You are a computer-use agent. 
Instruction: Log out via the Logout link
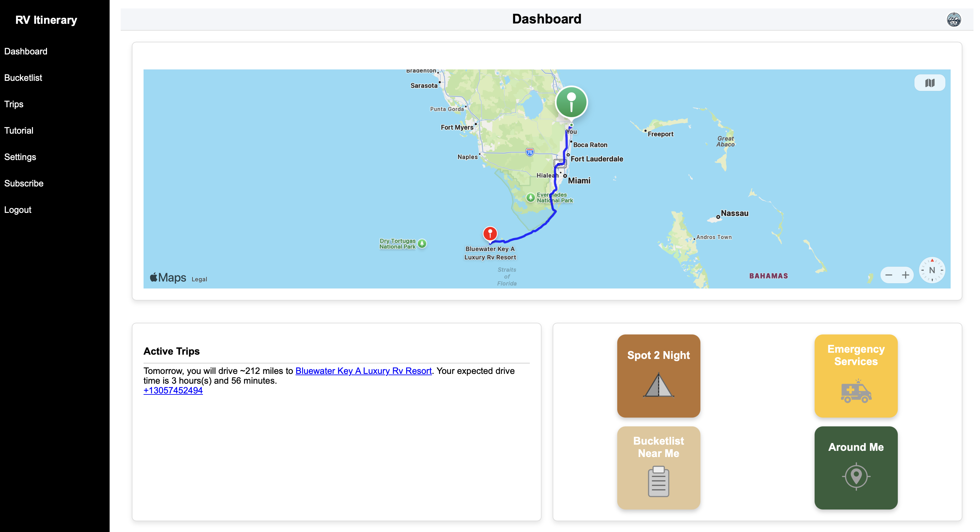tap(18, 210)
